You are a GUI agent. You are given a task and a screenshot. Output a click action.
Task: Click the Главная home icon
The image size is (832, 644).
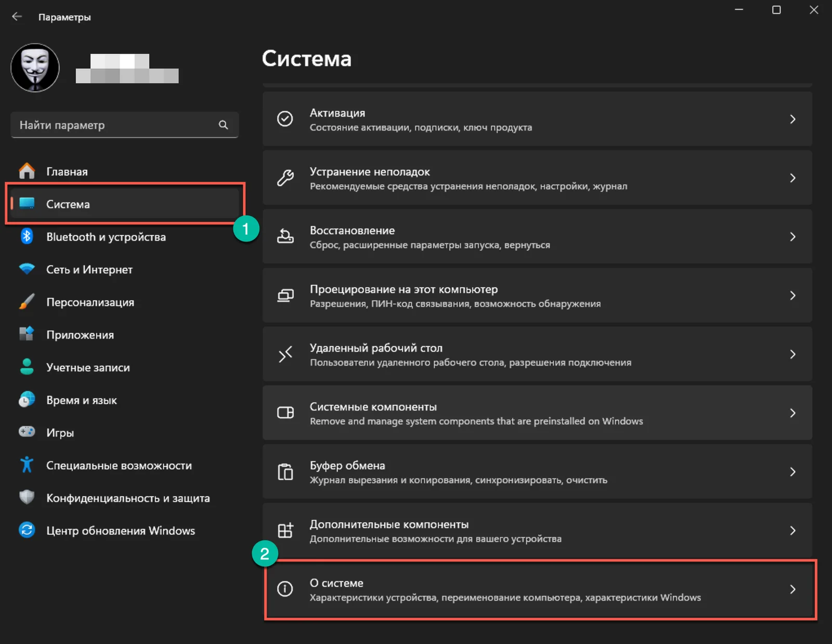point(27,171)
